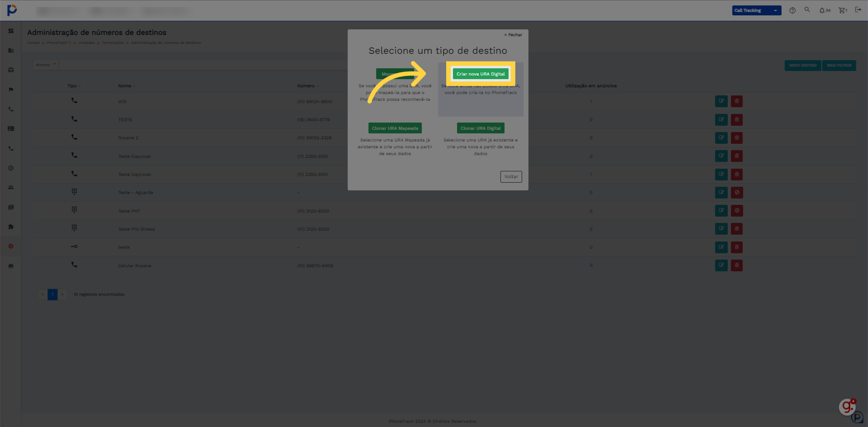Open target circle icon in sidebar
868x427 pixels.
[x=11, y=168]
